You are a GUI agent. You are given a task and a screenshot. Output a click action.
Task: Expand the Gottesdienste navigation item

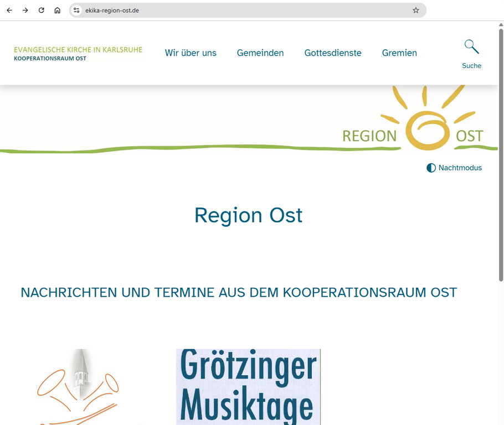click(x=333, y=53)
